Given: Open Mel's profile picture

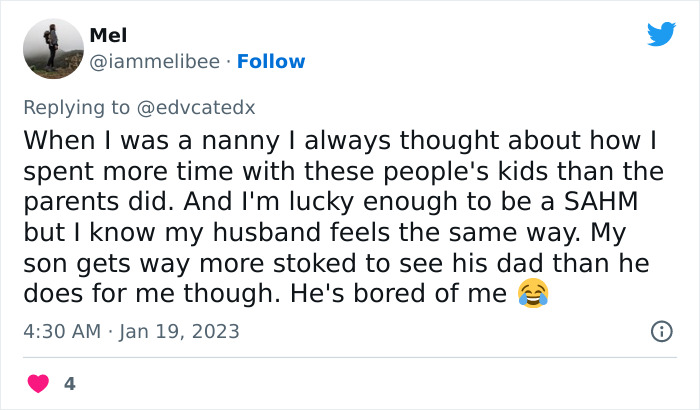Looking at the screenshot, I should tap(52, 48).
